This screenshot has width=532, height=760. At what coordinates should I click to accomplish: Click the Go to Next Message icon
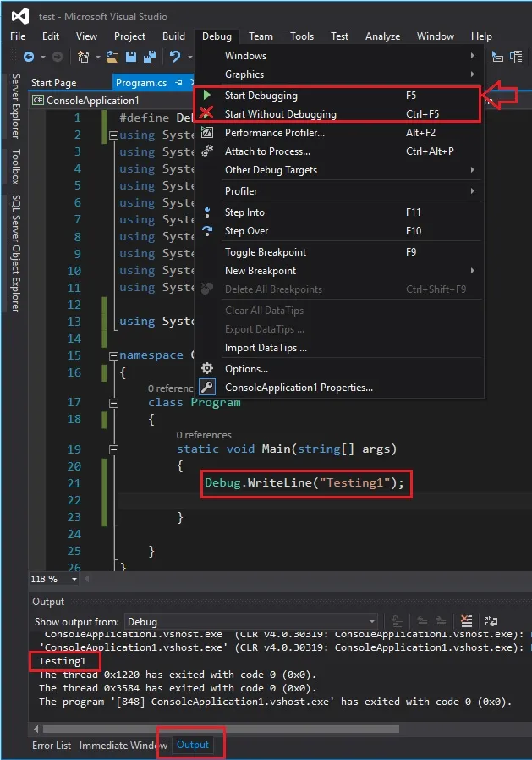tap(441, 621)
